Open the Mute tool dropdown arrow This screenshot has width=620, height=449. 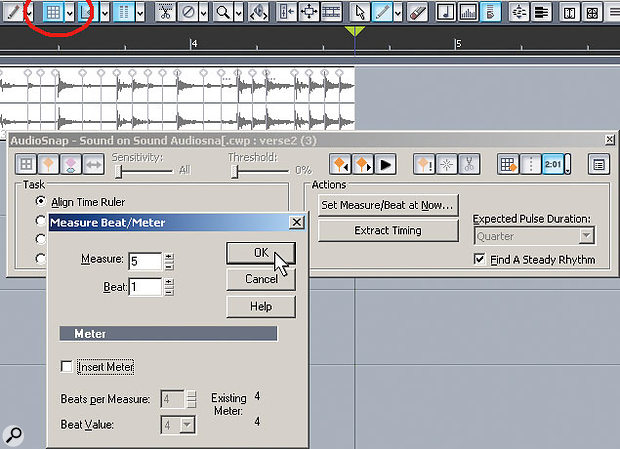(204, 13)
